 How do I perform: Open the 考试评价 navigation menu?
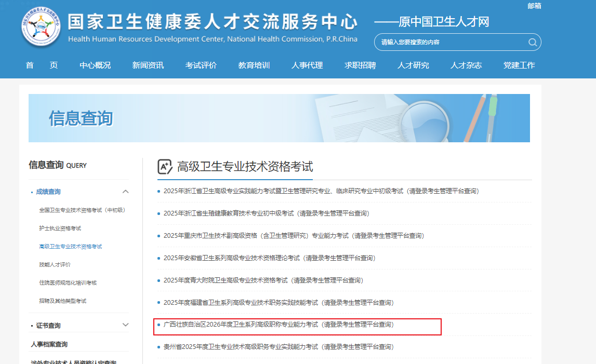[x=201, y=65]
